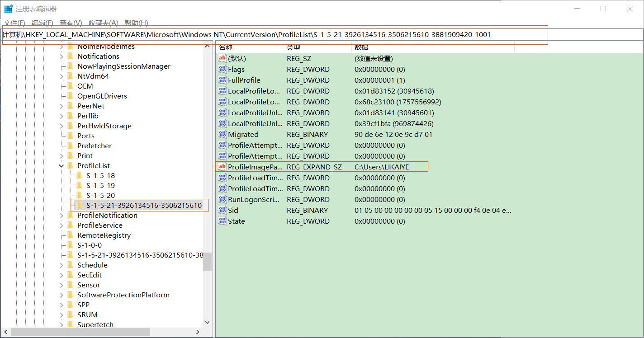The width and height of the screenshot is (644, 338).
Task: Select the NoImeModeImes tree key
Action: (x=106, y=46)
